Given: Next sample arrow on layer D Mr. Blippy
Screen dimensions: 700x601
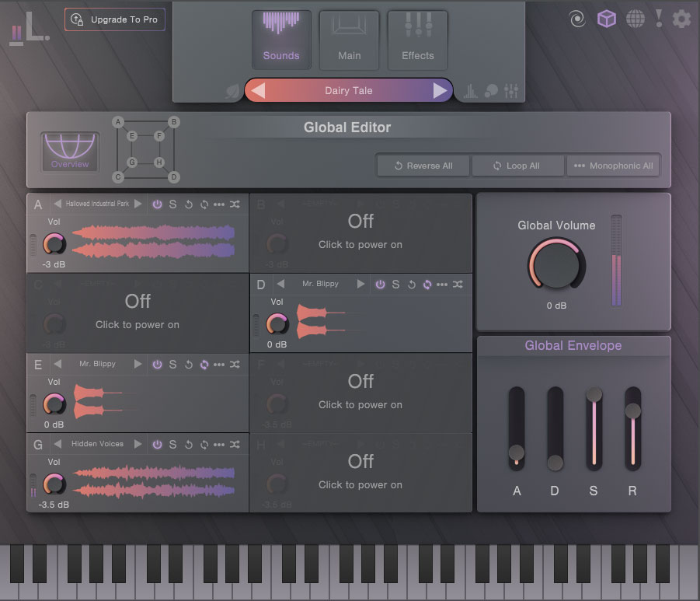Looking at the screenshot, I should tap(360, 284).
